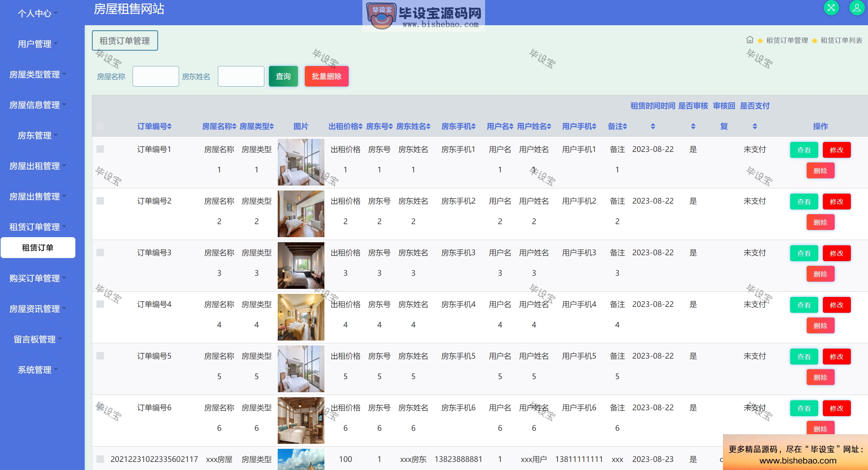View details of 订单编号2

tap(804, 201)
